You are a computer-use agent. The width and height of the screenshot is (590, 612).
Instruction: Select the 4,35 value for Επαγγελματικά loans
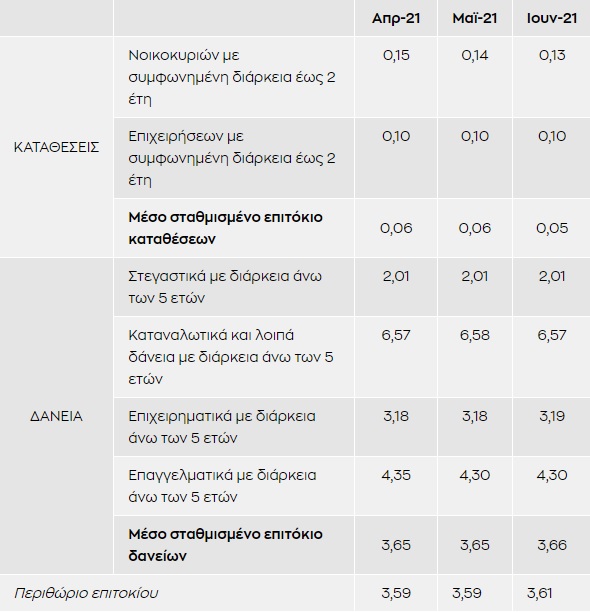pos(396,475)
